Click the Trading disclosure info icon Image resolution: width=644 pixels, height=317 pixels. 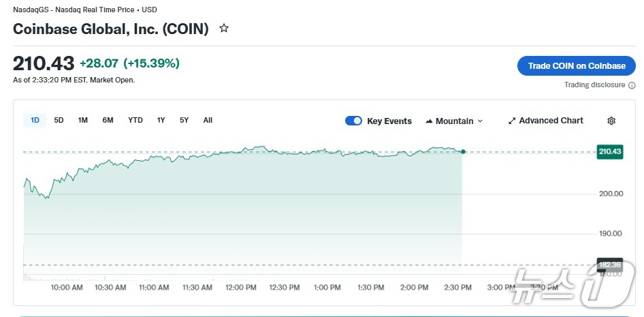(x=632, y=85)
